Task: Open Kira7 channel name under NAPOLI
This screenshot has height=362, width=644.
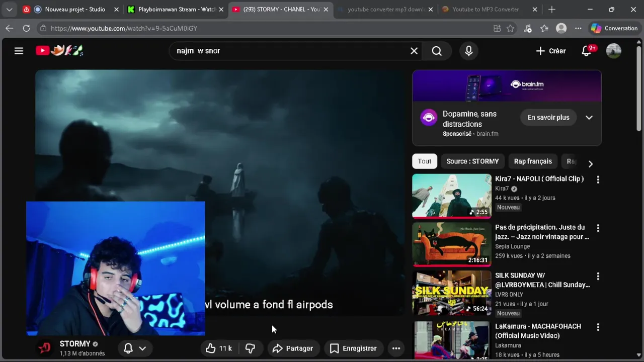Action: [x=502, y=189]
